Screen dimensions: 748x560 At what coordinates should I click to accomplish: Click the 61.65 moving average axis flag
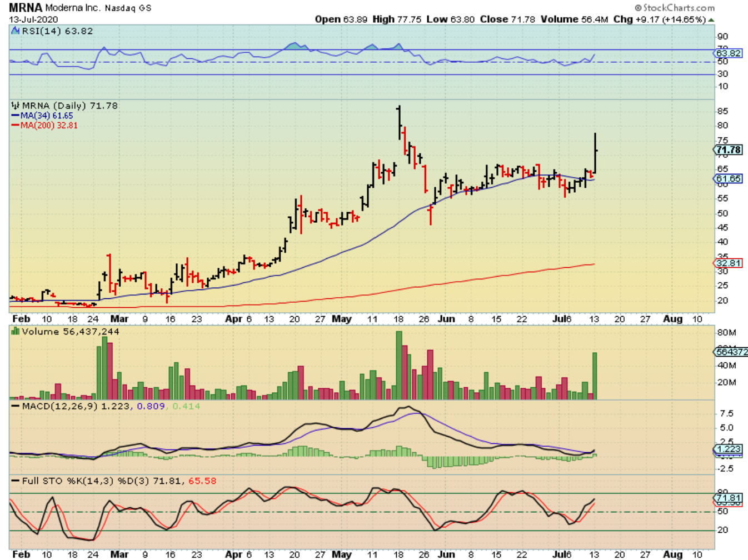tap(729, 179)
